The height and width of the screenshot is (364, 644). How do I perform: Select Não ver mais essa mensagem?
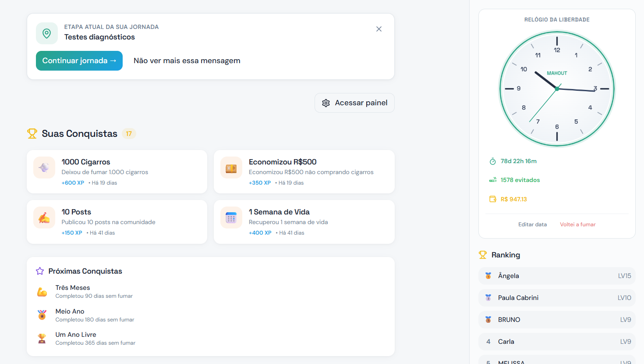187,61
